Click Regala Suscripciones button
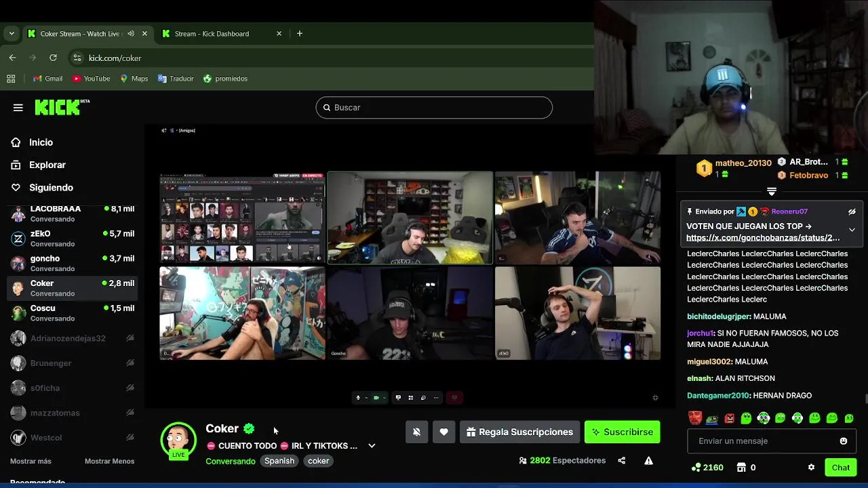This screenshot has width=868, height=488. [519, 432]
